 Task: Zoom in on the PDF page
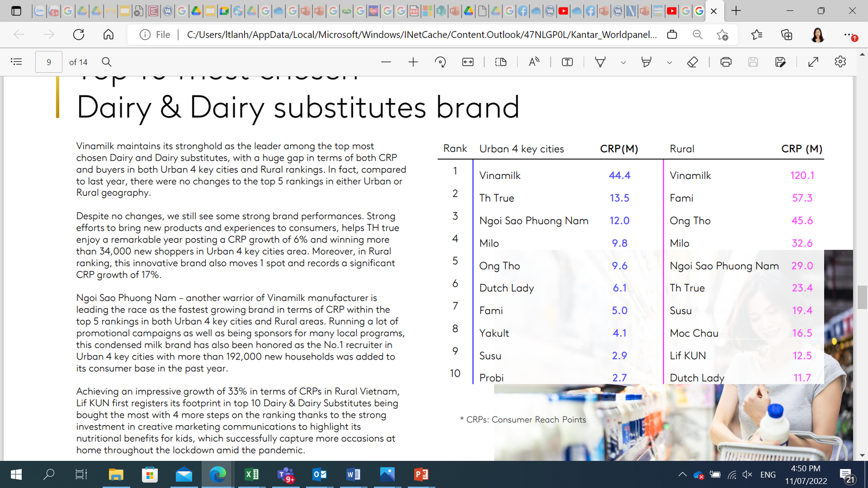pyautogui.click(x=413, y=62)
